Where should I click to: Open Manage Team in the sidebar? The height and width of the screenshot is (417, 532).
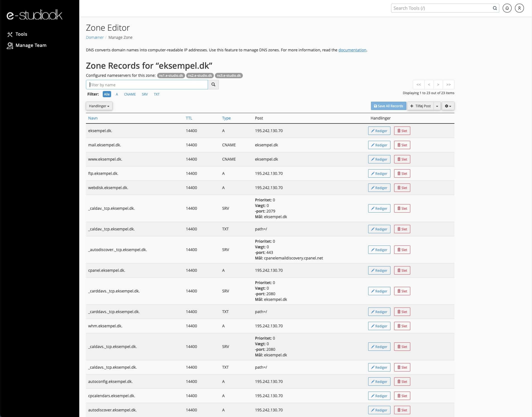click(x=27, y=45)
